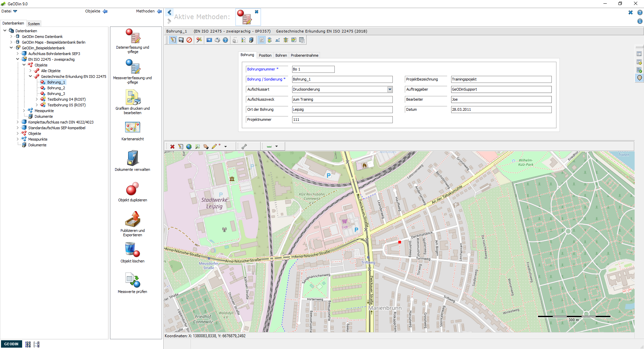Image resolution: width=644 pixels, height=349 pixels.
Task: Open the Aufschlussart dropdown arrow
Action: point(390,89)
